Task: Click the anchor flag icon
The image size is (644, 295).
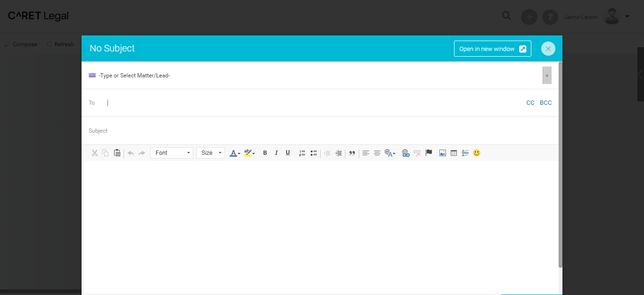Action: coord(429,153)
